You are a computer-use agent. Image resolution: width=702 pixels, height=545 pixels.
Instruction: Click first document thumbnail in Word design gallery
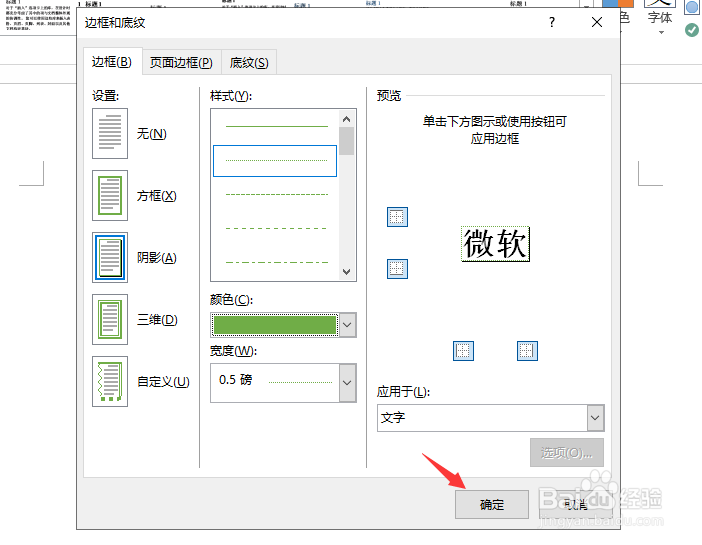pyautogui.click(x=38, y=16)
